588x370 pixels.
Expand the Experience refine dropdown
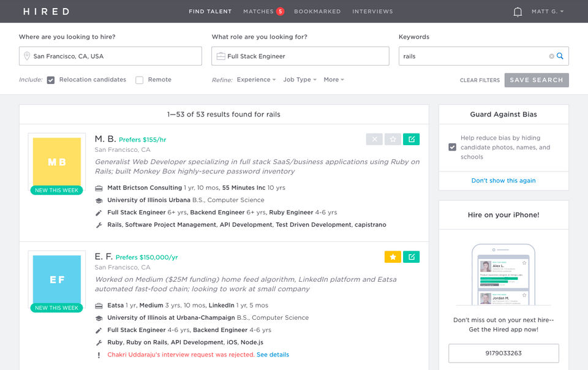(256, 80)
